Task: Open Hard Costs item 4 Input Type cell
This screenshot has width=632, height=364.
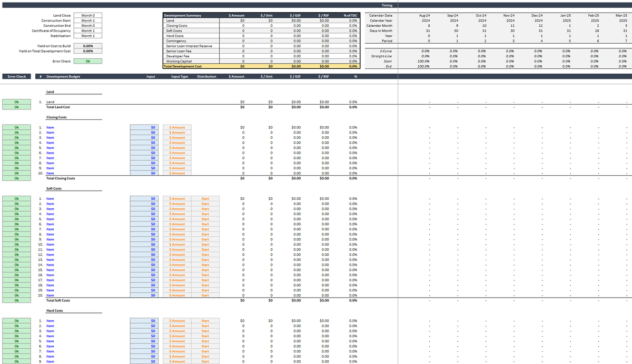Action: coord(177,336)
